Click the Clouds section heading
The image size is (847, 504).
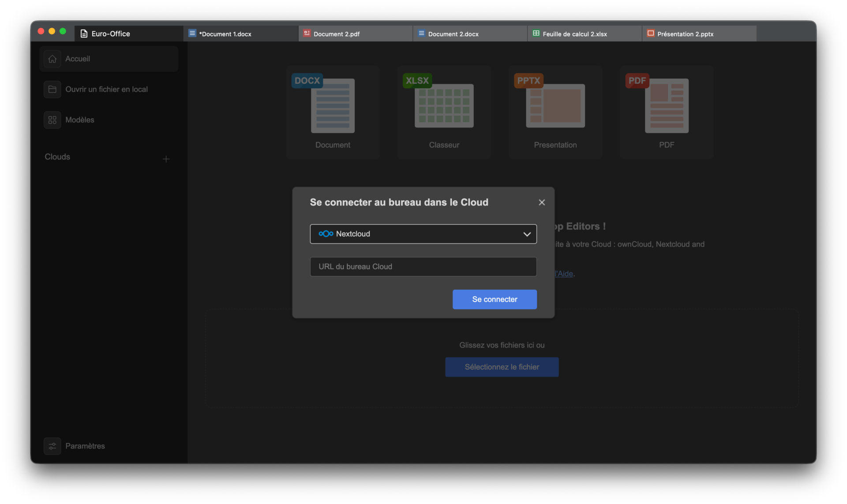pos(57,157)
